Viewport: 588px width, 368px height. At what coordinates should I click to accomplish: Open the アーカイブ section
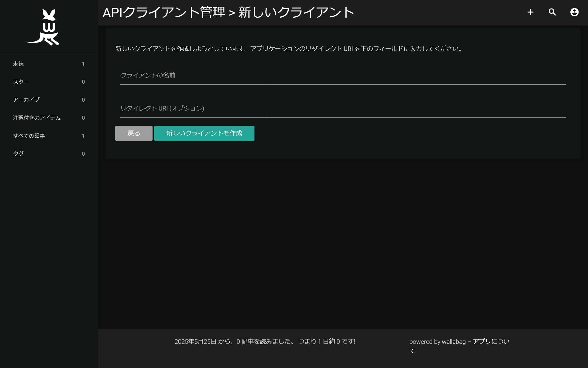tap(26, 100)
